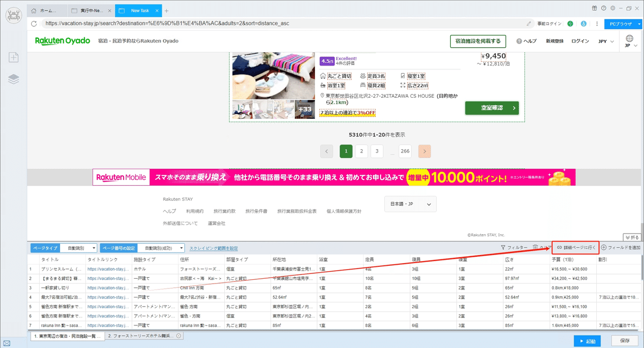Image resolution: width=644 pixels, height=348 pixels.
Task: Add a new tab with the plus icon
Action: click(166, 11)
